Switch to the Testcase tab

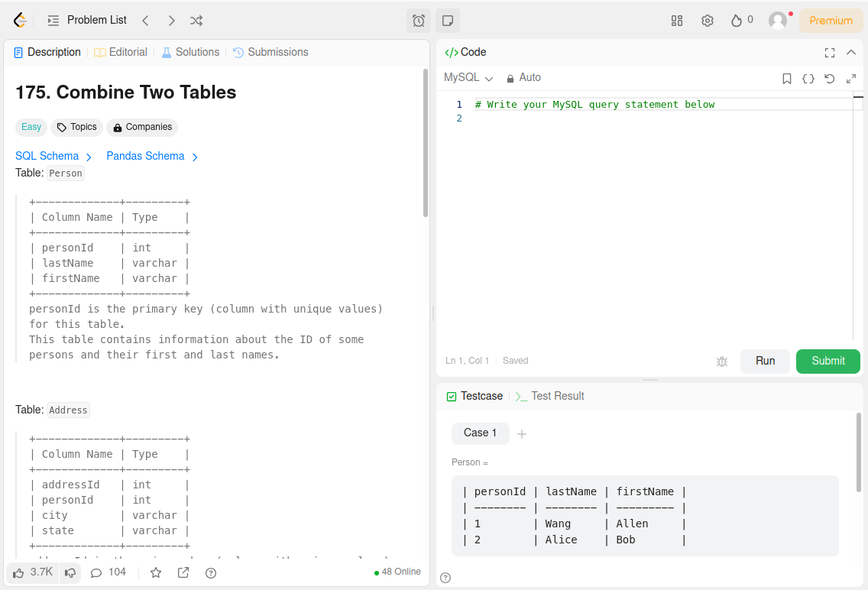[x=475, y=397]
